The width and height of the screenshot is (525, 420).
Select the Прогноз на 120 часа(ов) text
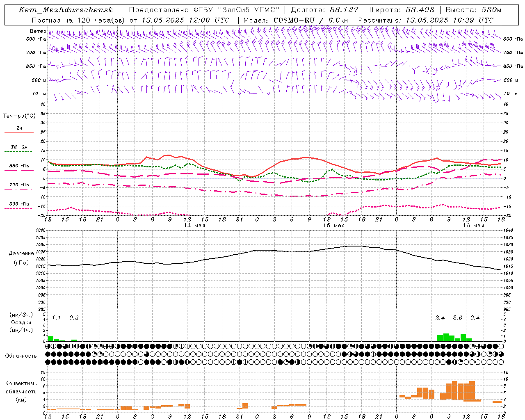pos(78,20)
